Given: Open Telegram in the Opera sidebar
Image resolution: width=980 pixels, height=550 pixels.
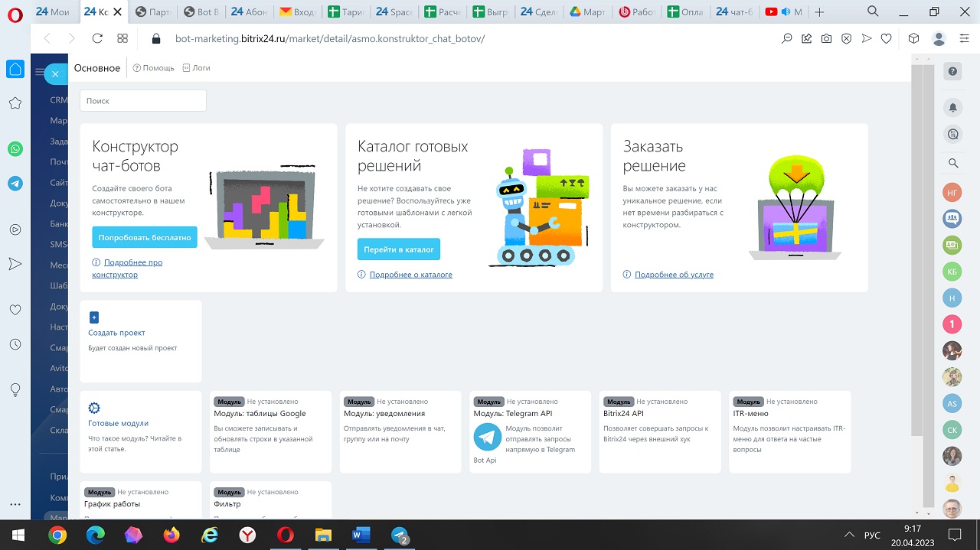Looking at the screenshot, I should [15, 184].
